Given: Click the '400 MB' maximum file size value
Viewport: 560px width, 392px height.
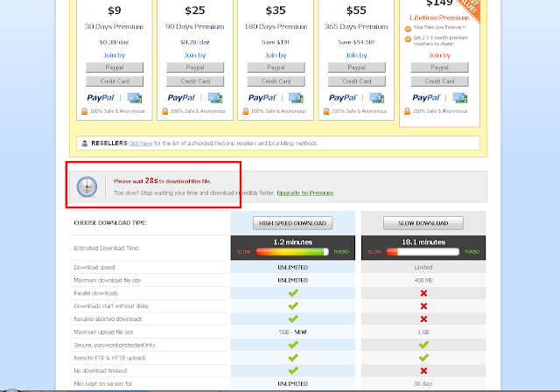Looking at the screenshot, I should [423, 280].
